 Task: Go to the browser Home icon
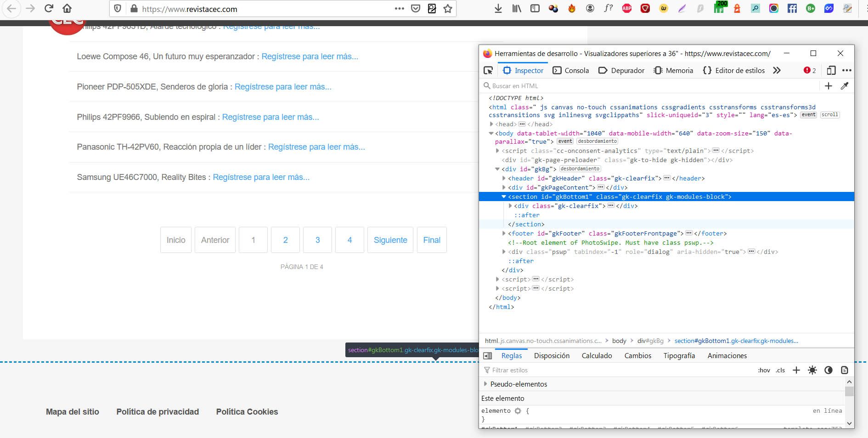click(67, 9)
